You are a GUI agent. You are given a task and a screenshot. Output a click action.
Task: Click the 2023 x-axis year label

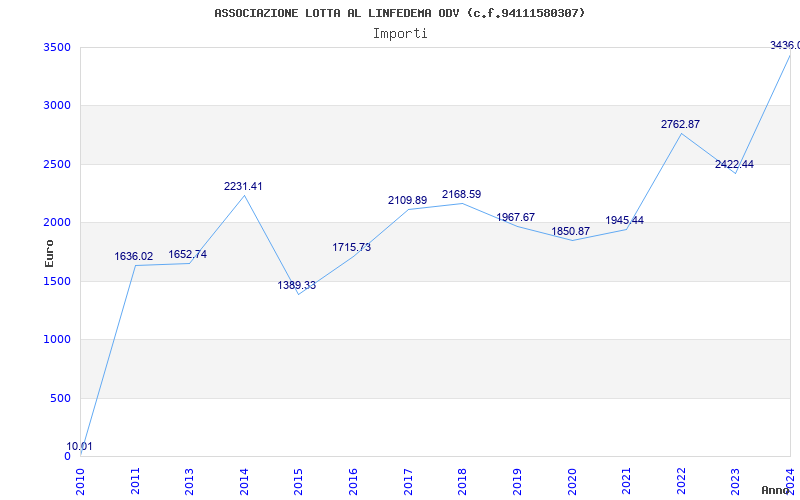point(736,481)
